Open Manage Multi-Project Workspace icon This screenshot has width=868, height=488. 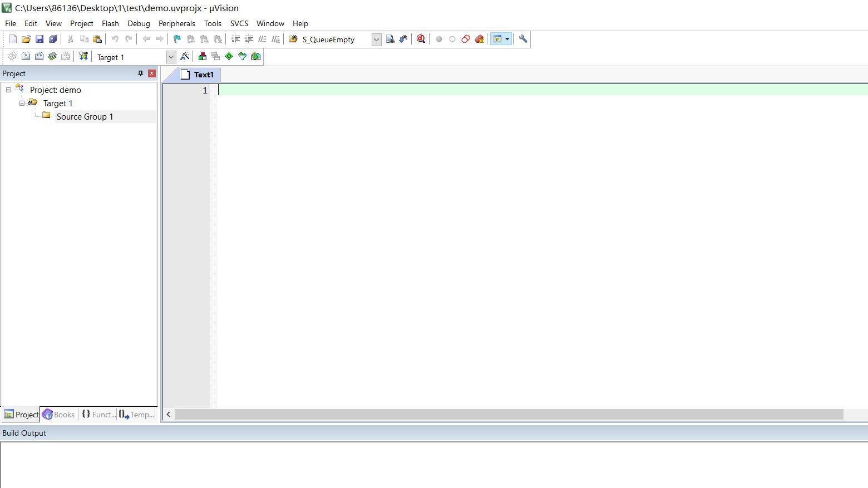click(x=216, y=56)
